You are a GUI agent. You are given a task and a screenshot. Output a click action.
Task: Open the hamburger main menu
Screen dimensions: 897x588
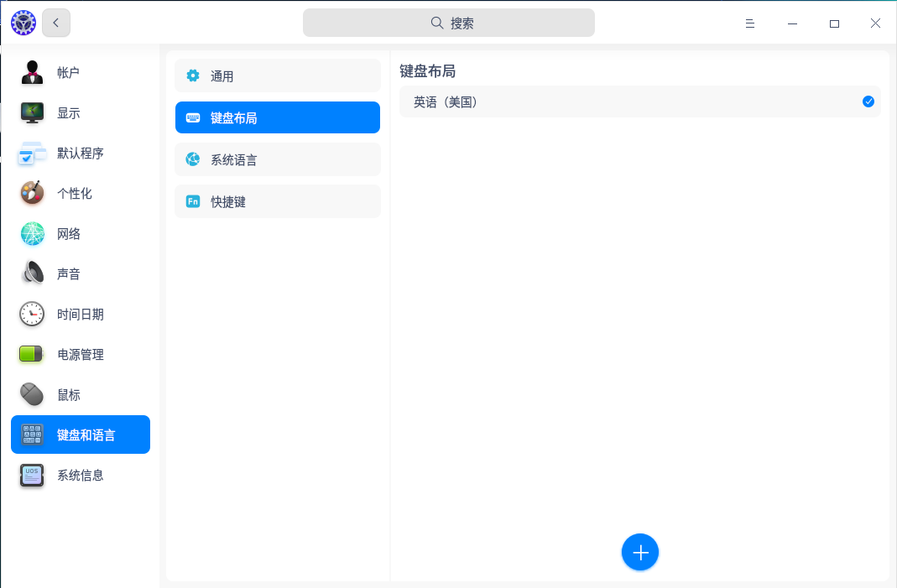750,23
